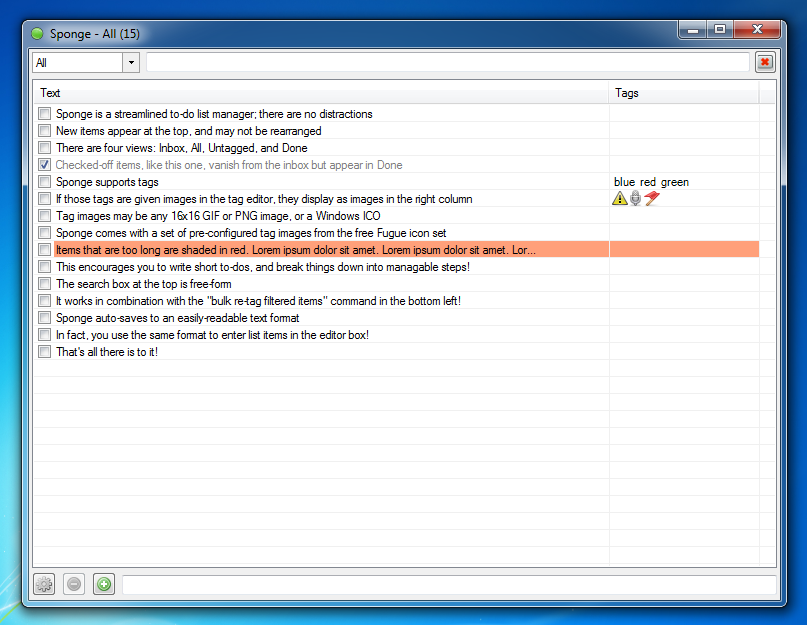Click the gear settings button at bottom left
Viewport: 807px width, 625px height.
click(x=44, y=584)
